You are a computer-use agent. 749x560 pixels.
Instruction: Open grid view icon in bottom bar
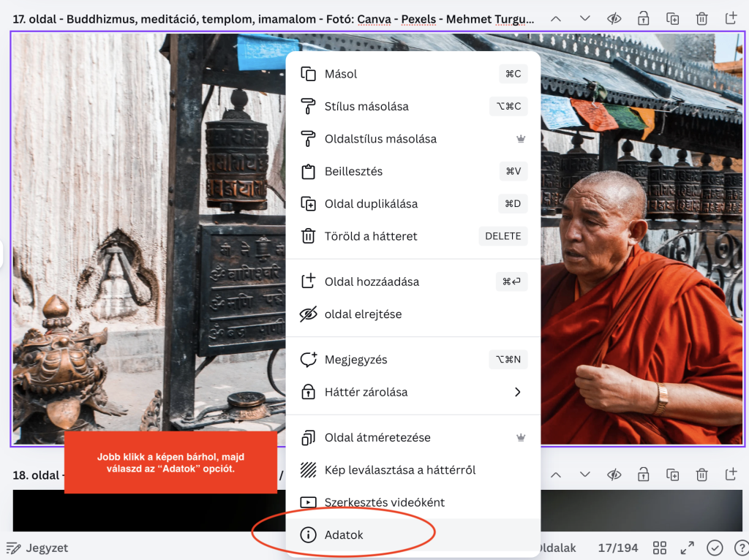[659, 548]
